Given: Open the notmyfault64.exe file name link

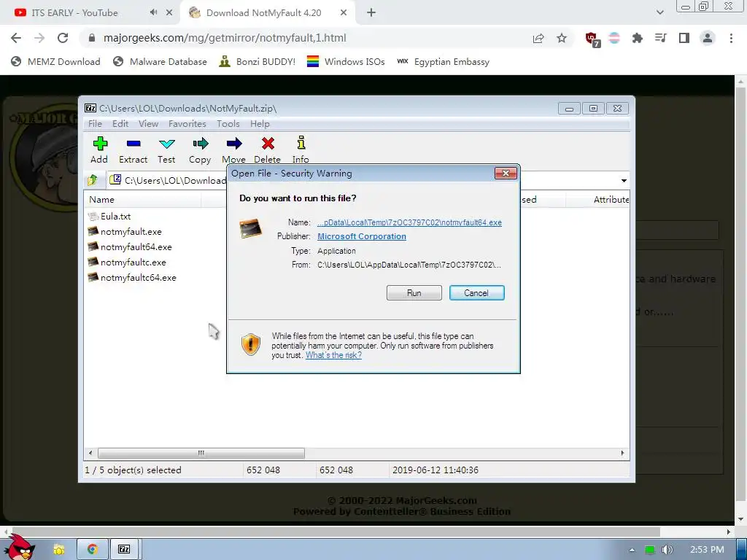Looking at the screenshot, I should coord(409,222).
